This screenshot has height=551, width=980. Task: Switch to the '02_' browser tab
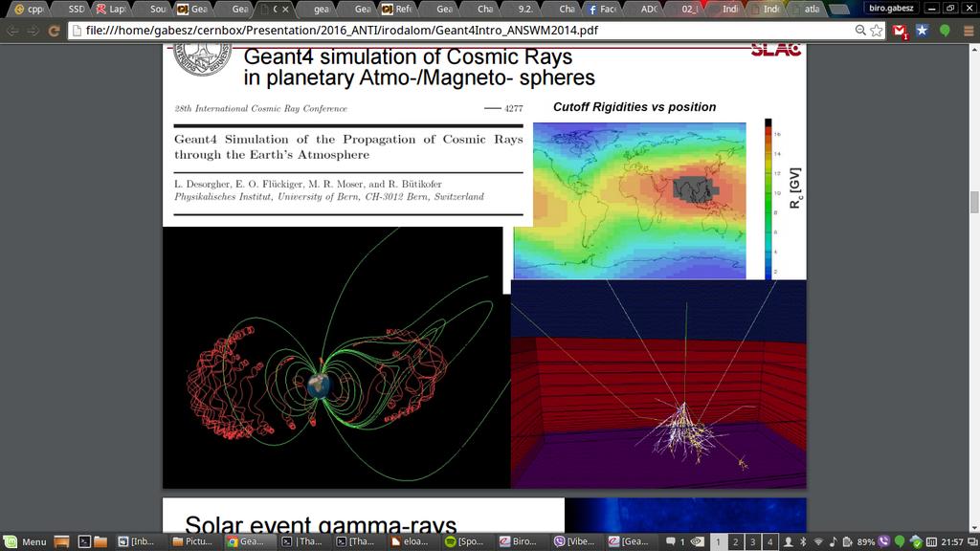[x=686, y=9]
